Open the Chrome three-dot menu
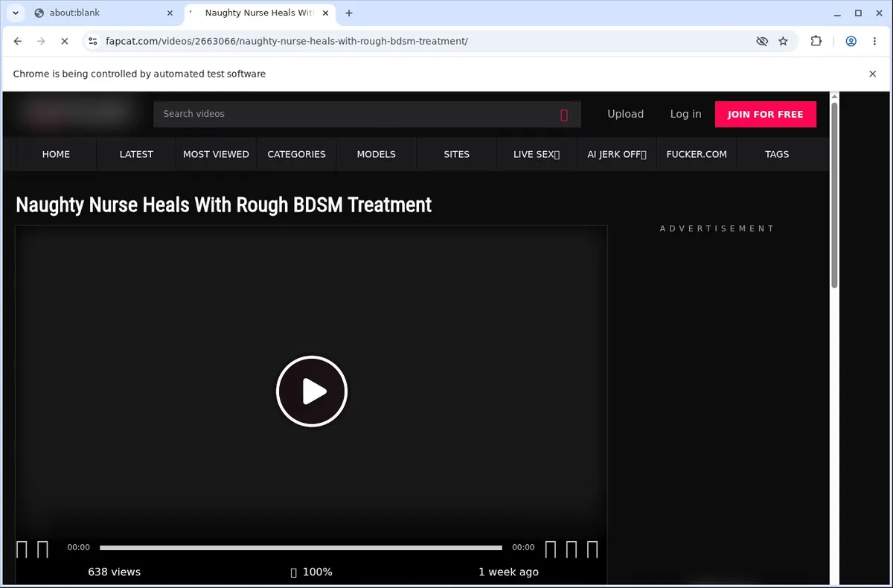This screenshot has height=588, width=893. [x=874, y=42]
